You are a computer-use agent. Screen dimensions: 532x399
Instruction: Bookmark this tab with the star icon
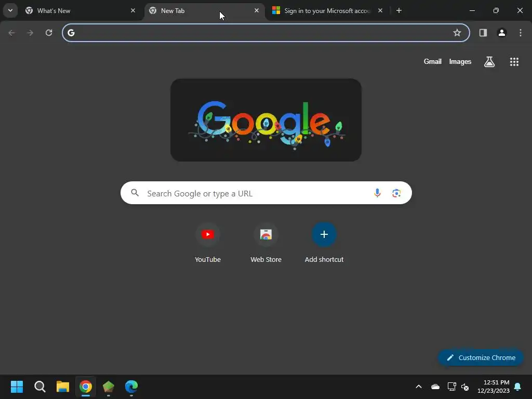tap(457, 33)
